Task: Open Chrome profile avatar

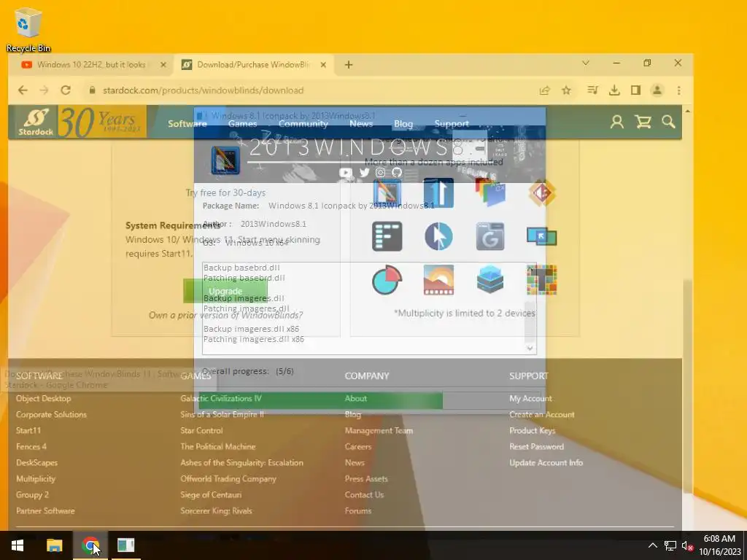Action: pos(657,90)
